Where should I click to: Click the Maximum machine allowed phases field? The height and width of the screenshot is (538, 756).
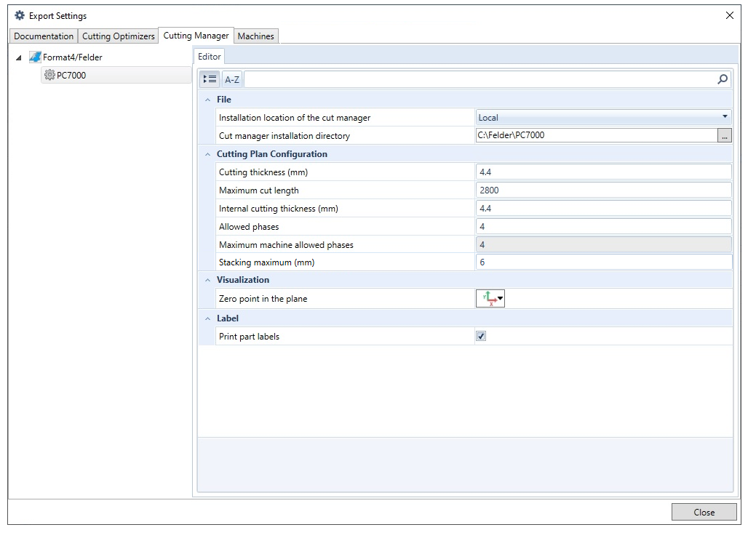coord(604,245)
